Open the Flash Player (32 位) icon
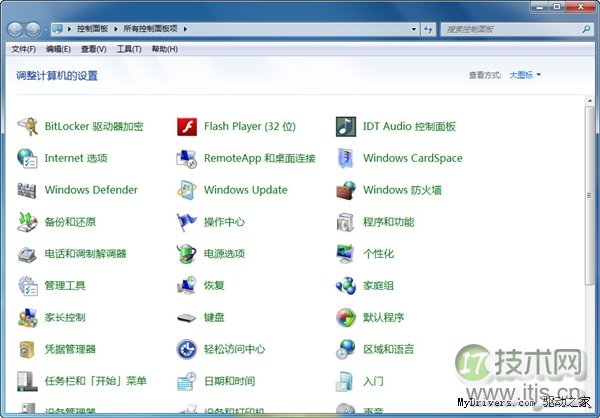 (x=187, y=126)
